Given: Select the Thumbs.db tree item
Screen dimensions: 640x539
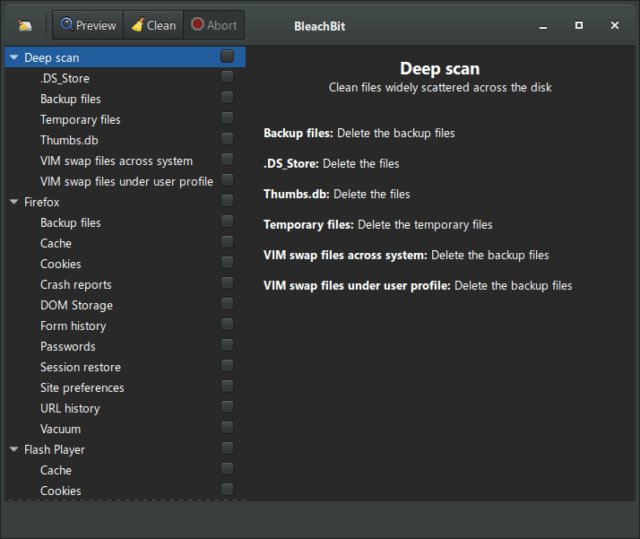Looking at the screenshot, I should [125, 140].
